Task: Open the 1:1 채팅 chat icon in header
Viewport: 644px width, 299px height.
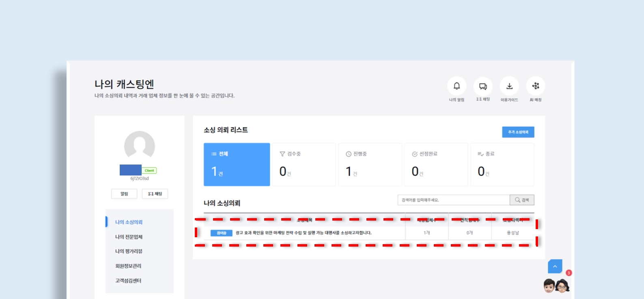Action: click(x=483, y=86)
